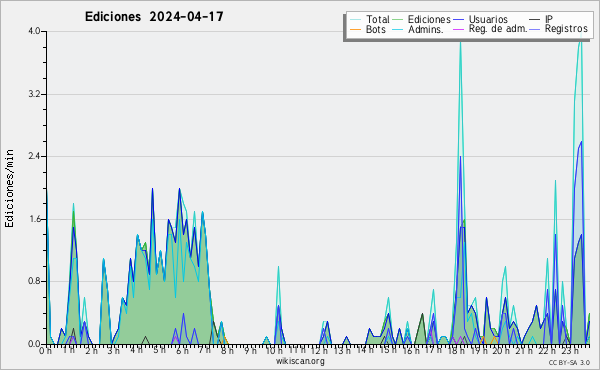Click the '21 h' hour label
The image size is (600, 370).
524,351
